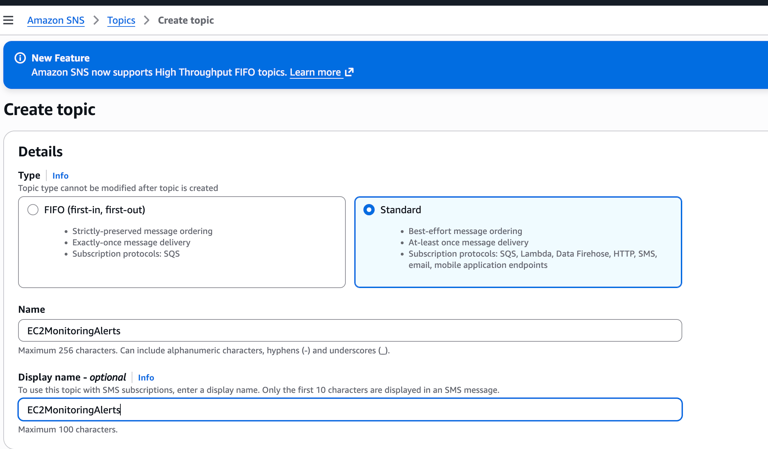Viewport: 768px width, 449px height.
Task: Click the 'Display name - optional' label
Action: pos(72,377)
